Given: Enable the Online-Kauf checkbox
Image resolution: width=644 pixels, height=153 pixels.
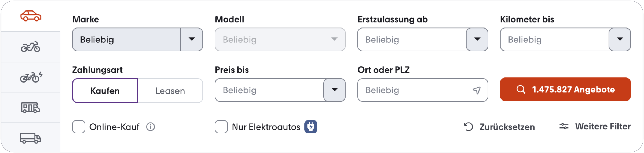Looking at the screenshot, I should 79,127.
